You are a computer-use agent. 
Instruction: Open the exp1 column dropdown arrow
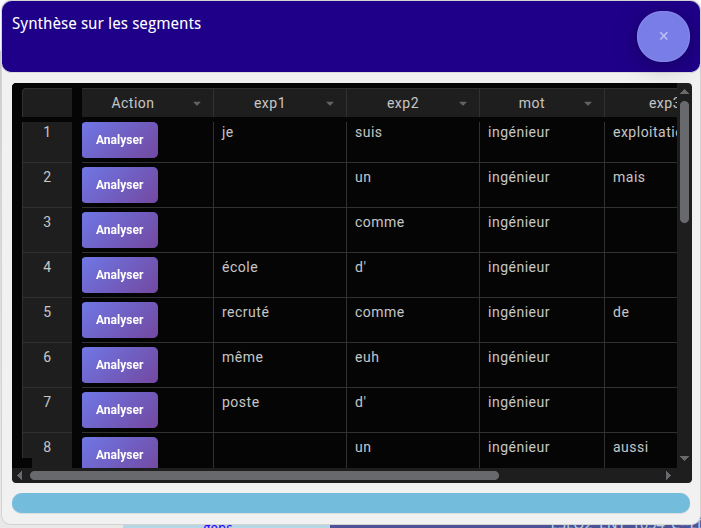330,104
